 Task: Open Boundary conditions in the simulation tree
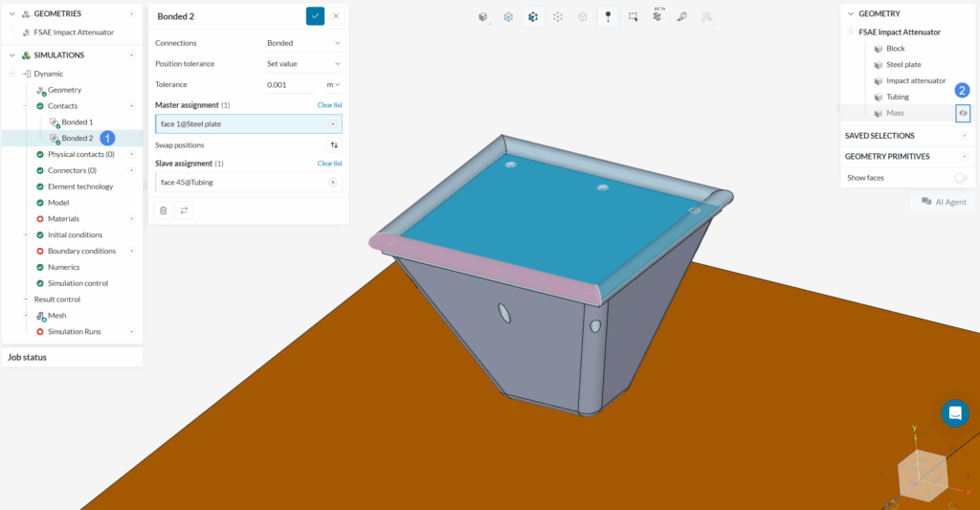81,251
